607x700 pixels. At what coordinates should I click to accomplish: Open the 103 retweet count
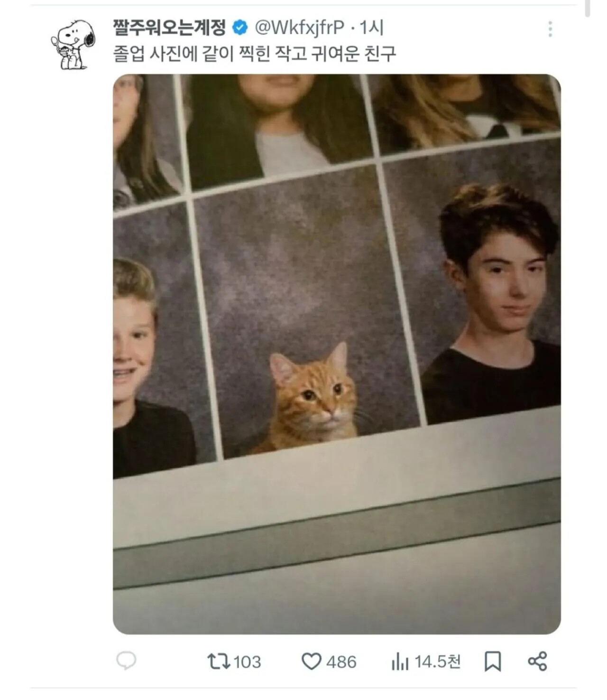pos(247,662)
